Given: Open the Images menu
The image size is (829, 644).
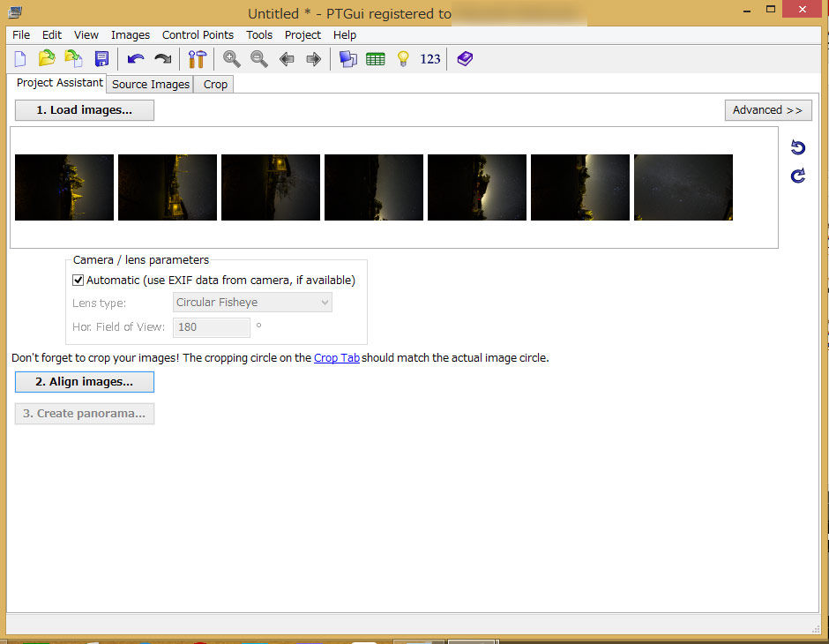Looking at the screenshot, I should pos(130,35).
